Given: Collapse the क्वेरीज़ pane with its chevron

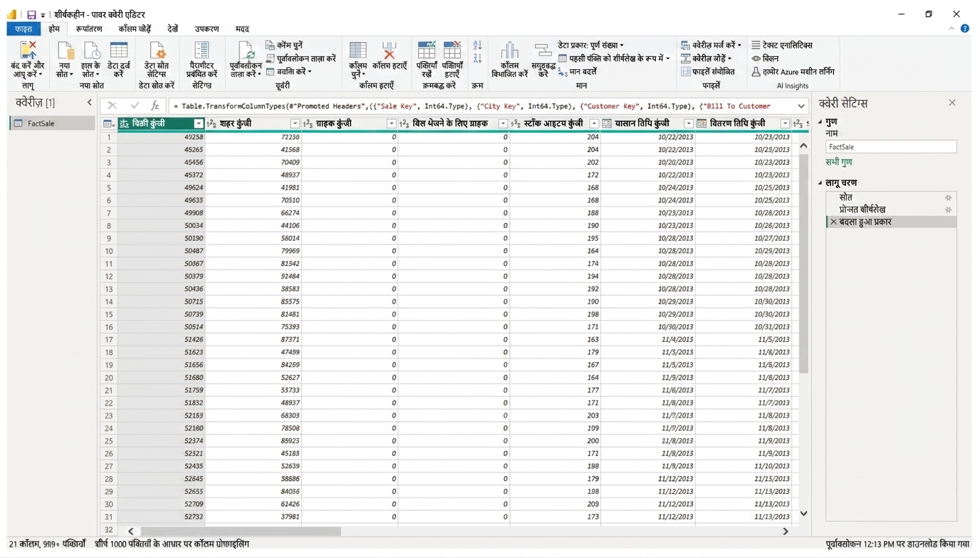Looking at the screenshot, I should [x=89, y=103].
